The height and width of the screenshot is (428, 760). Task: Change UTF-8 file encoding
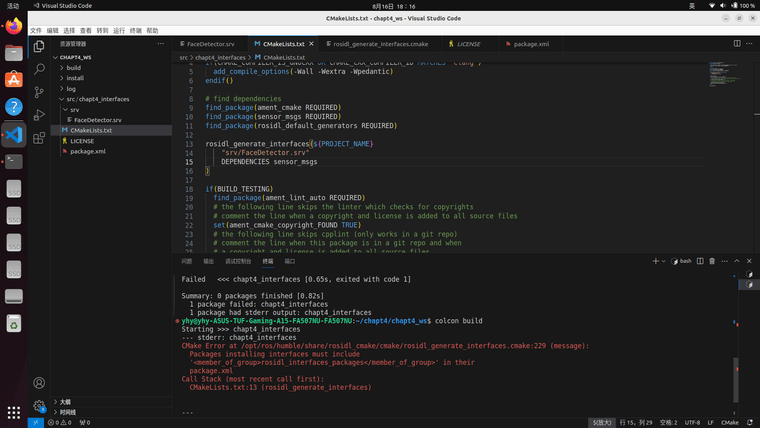[x=692, y=423]
